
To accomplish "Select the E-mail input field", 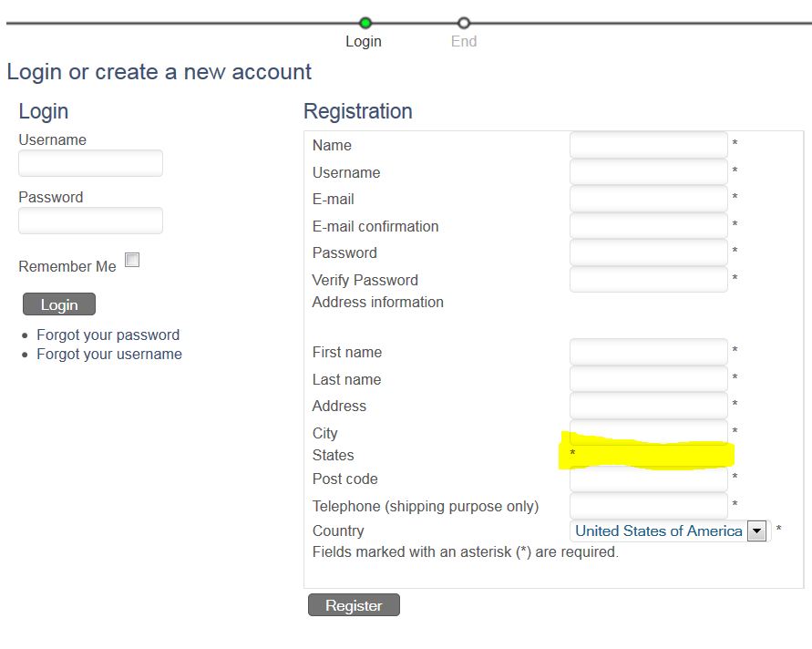I will pyautogui.click(x=648, y=199).
